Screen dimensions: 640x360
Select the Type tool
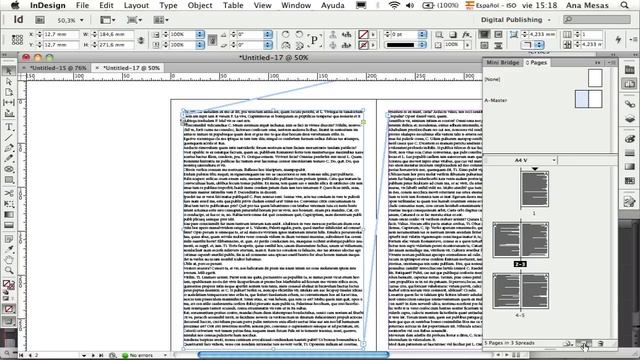pos(9,127)
